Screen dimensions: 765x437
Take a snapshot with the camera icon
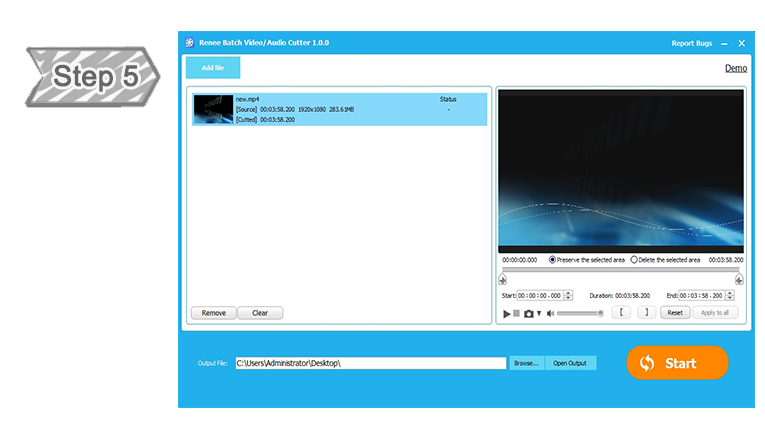528,314
